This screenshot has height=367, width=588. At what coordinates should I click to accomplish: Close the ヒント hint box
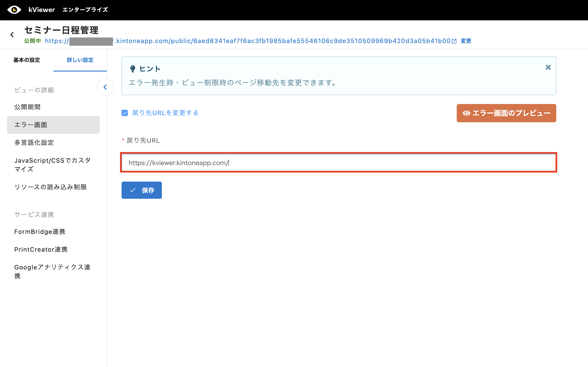[x=548, y=67]
